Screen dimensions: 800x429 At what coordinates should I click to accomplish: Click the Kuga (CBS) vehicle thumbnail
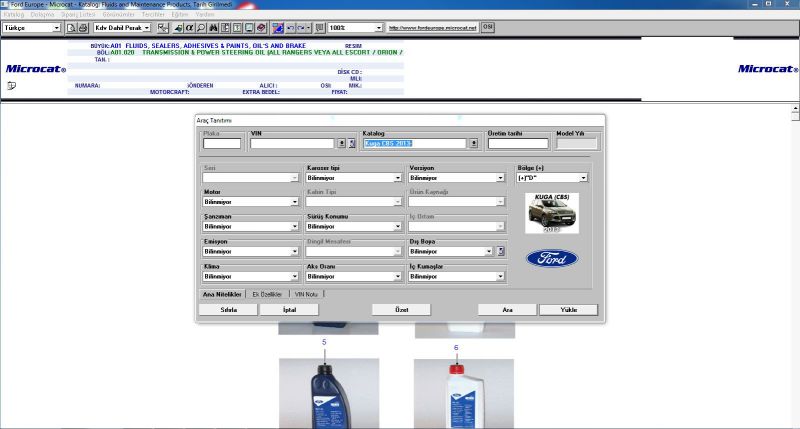pos(552,213)
